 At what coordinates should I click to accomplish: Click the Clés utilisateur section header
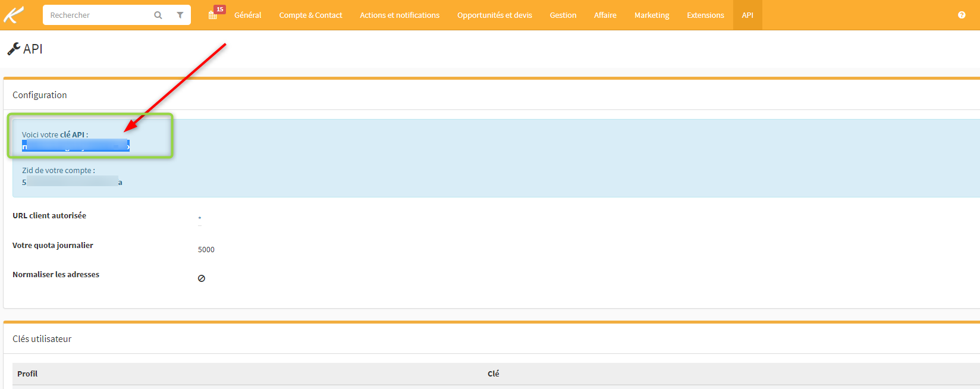pos(42,339)
